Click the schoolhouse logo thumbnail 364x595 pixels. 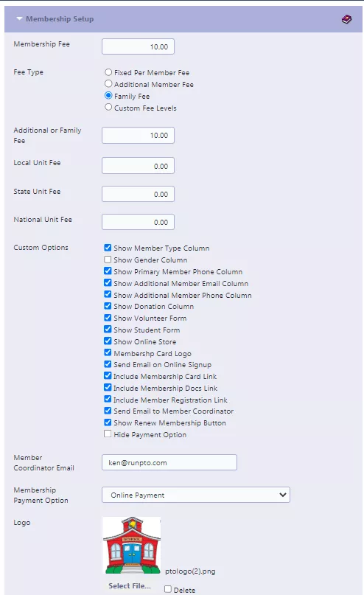(x=132, y=546)
